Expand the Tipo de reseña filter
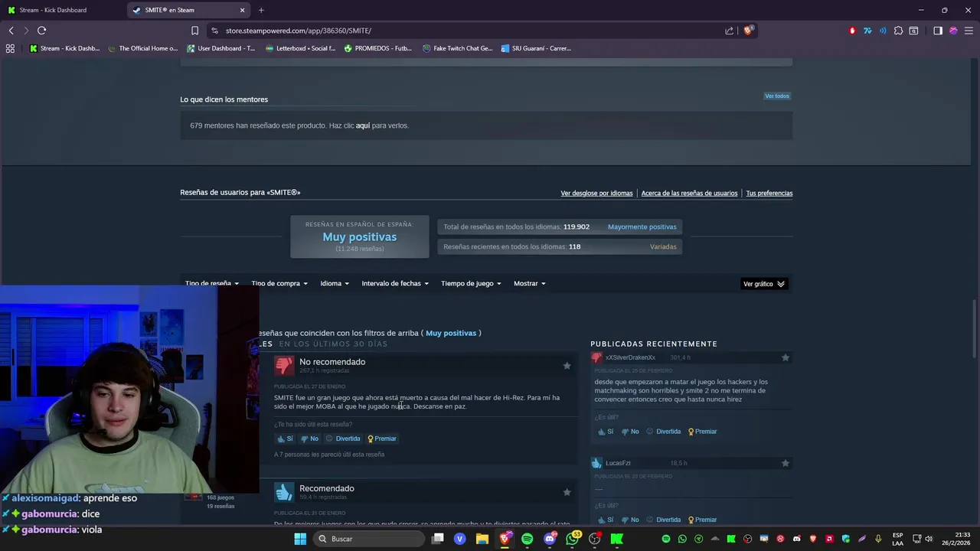The image size is (980, 551). click(212, 283)
